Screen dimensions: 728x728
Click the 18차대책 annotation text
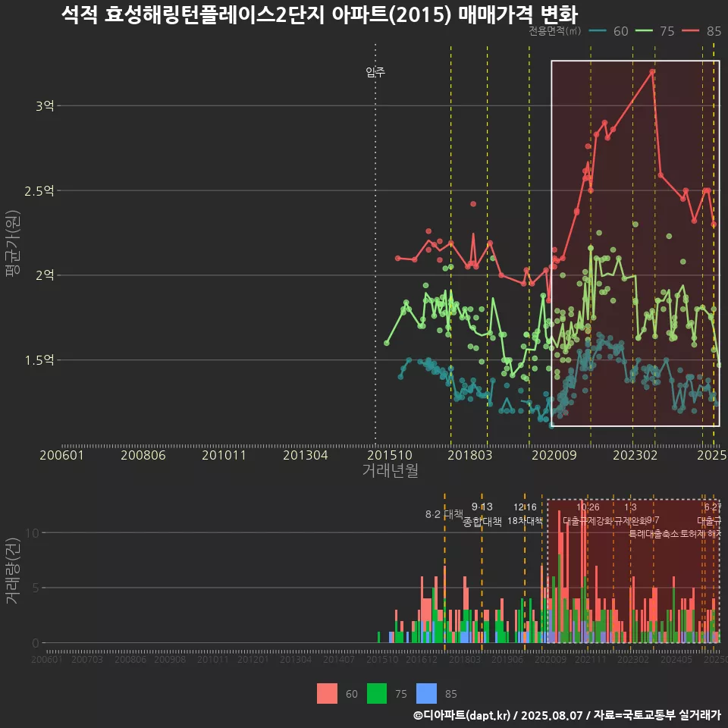[x=525, y=520]
